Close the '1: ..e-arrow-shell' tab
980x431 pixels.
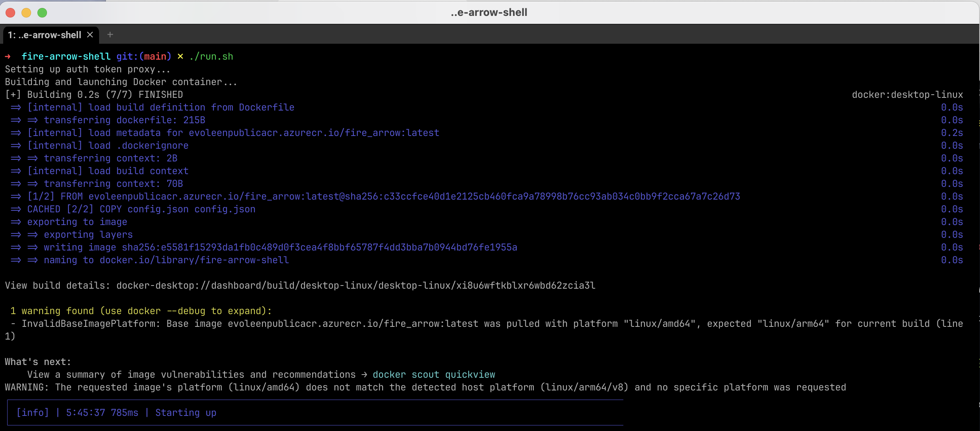point(90,35)
